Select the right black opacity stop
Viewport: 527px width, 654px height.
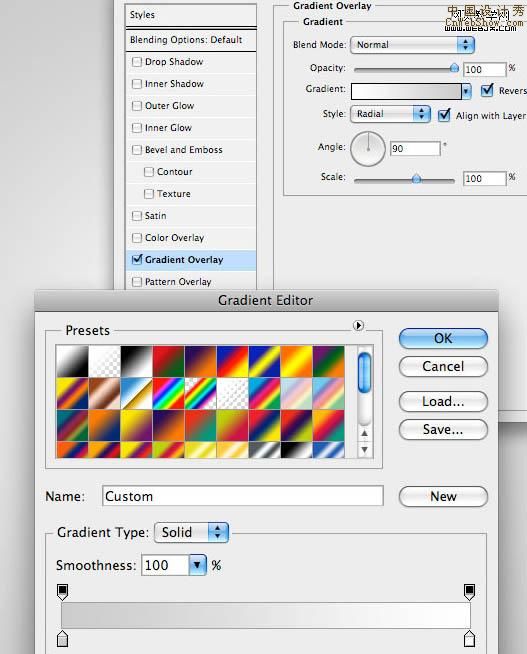pos(469,592)
